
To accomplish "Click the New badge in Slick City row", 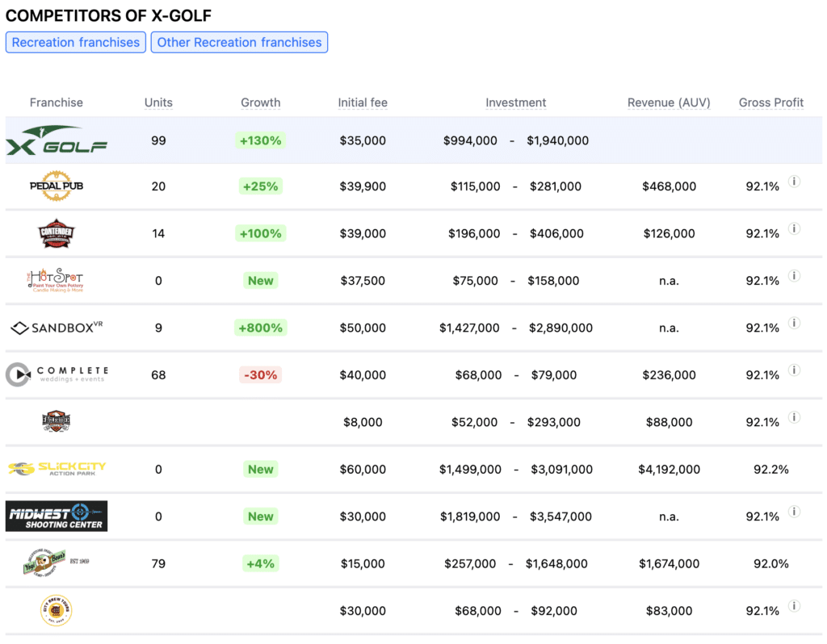I will tap(261, 469).
